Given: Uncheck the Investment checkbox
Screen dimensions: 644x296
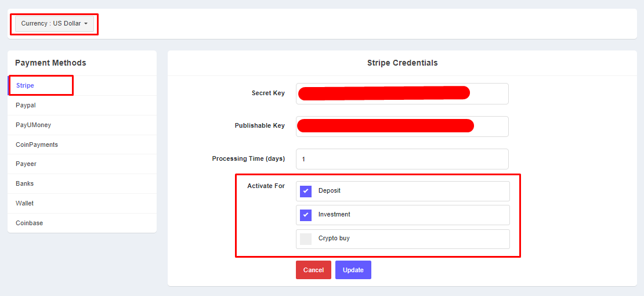Looking at the screenshot, I should coord(306,215).
